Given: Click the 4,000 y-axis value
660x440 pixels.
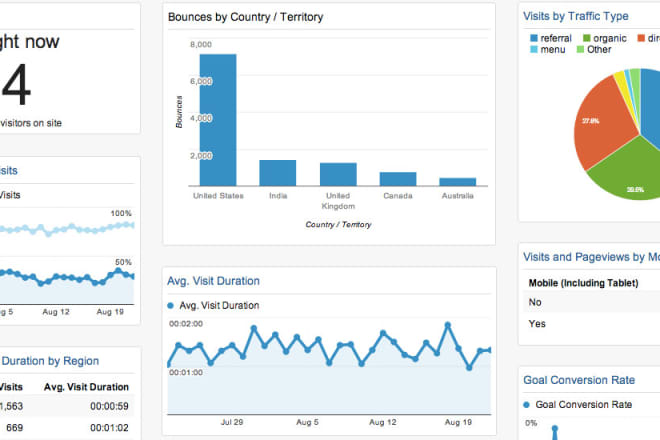Looking at the screenshot, I should coord(201,118).
